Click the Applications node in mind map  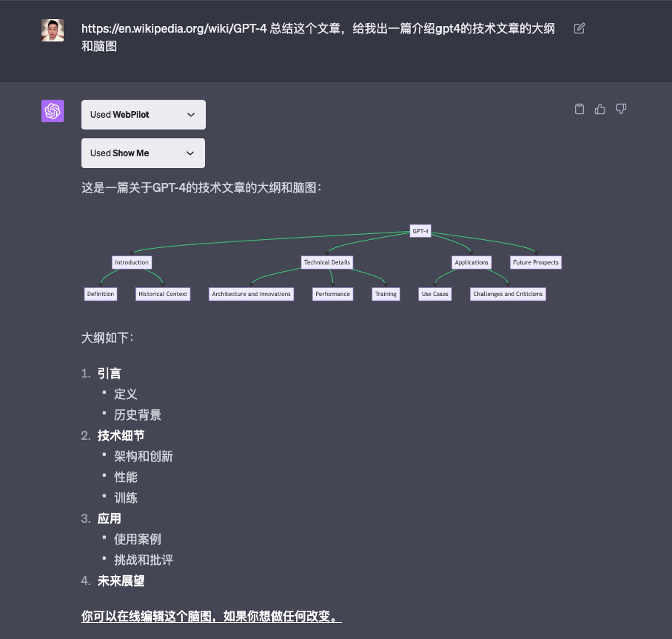(471, 262)
